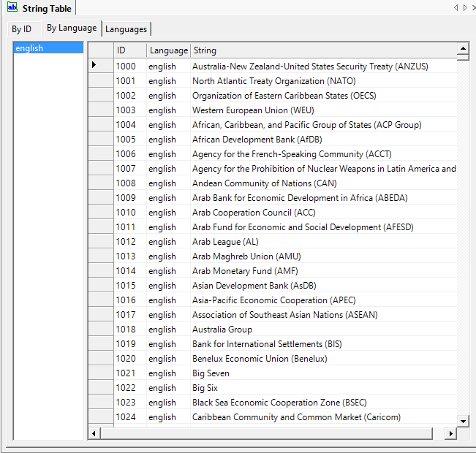This screenshot has height=453, width=476.
Task: Select the Agency for the French-Speaking Community string
Action: pos(324,153)
